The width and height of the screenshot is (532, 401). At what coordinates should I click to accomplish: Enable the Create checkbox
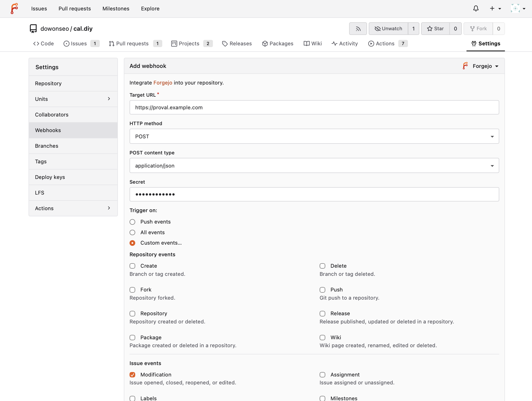point(133,266)
